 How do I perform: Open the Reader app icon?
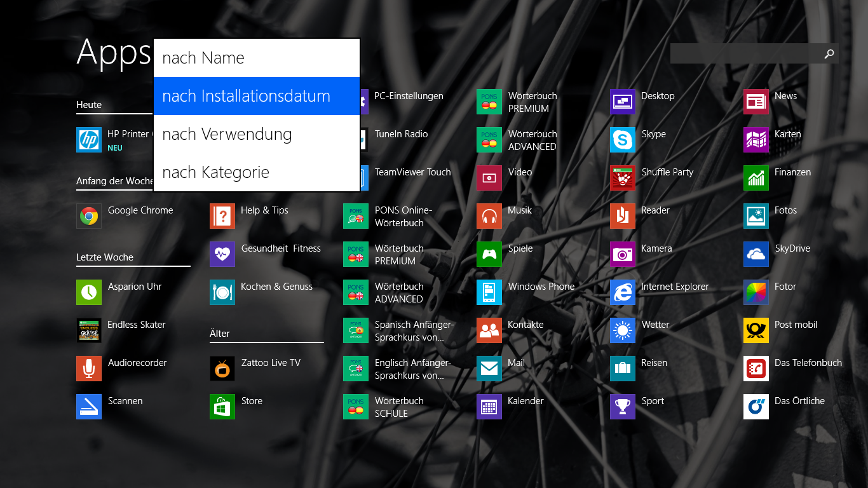pos(623,216)
